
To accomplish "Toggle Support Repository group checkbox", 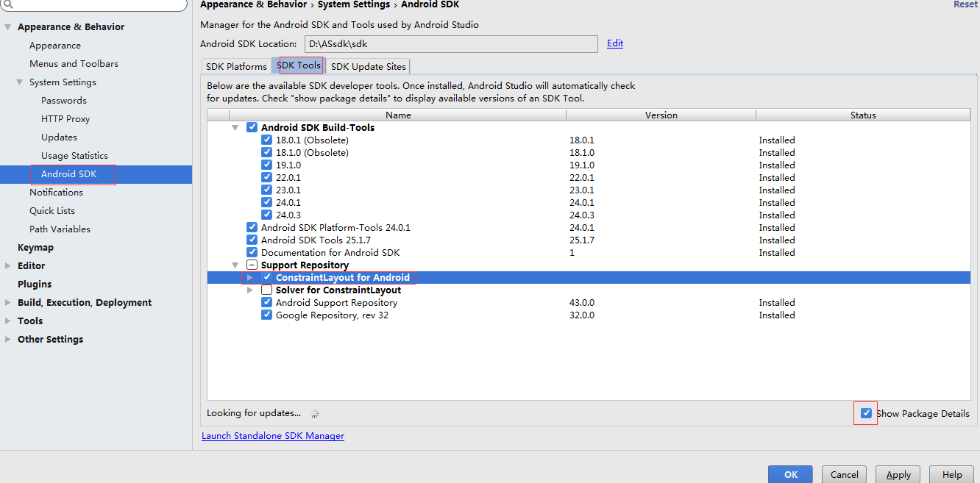I will (x=252, y=265).
